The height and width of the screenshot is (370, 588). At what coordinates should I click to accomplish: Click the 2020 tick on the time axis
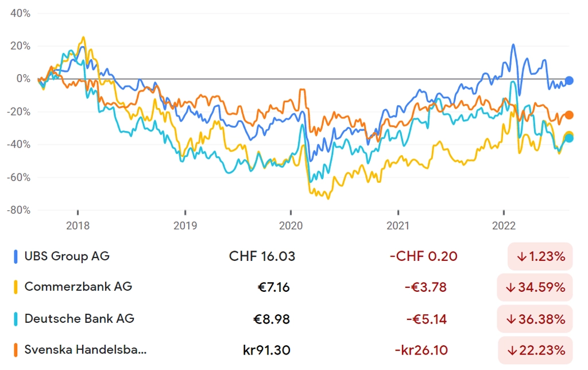tap(291, 226)
